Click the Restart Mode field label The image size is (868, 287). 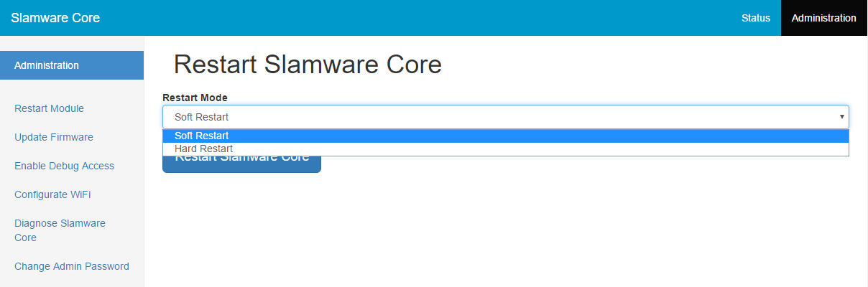pyautogui.click(x=195, y=98)
